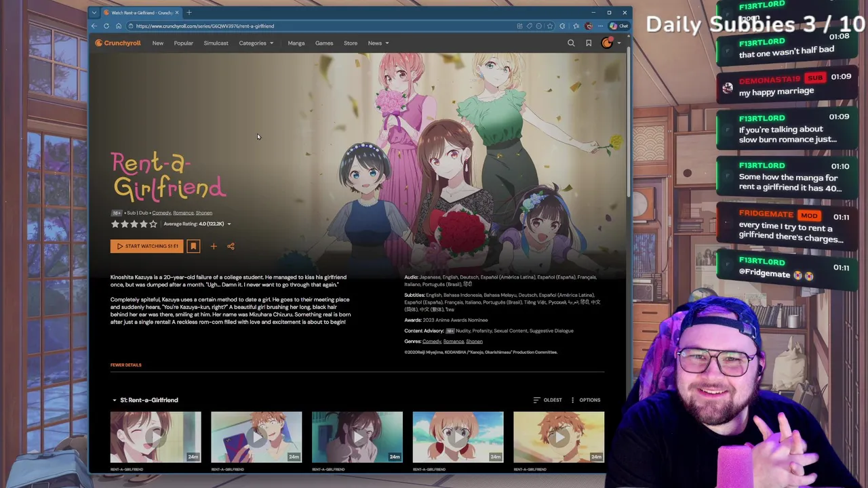
Task: Open the Shonen genre tag under title
Action: [x=203, y=213]
